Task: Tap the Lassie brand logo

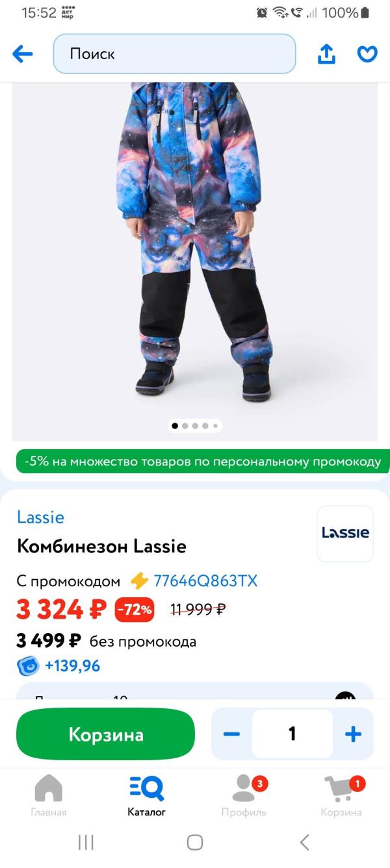Action: (345, 533)
